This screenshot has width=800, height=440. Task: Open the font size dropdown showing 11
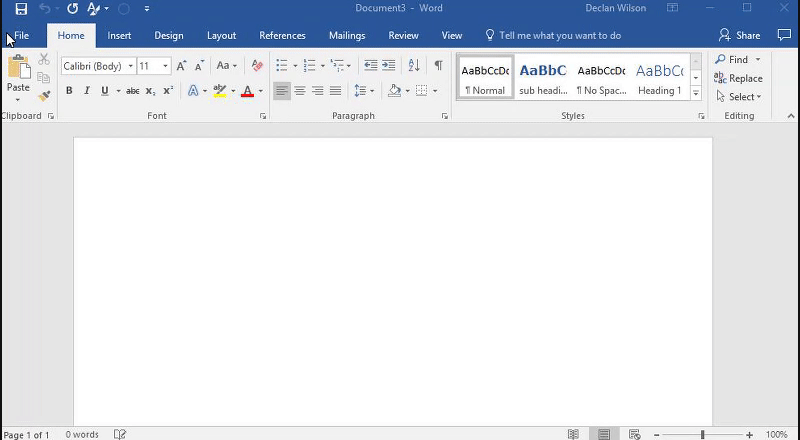point(166,66)
